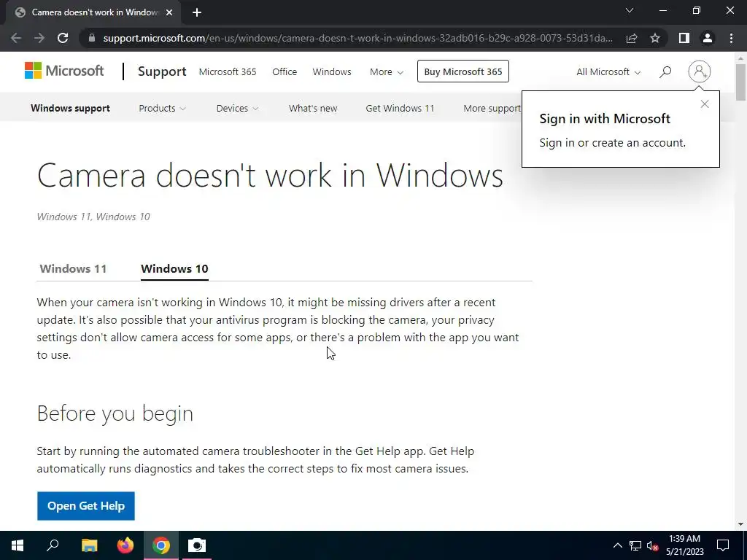
Task: Open What's new link
Action: (x=312, y=108)
